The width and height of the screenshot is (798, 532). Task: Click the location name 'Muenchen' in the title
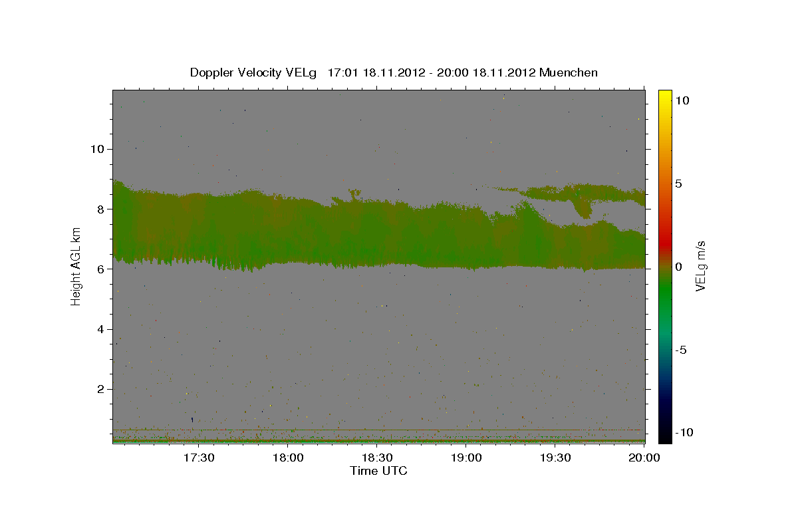569,72
